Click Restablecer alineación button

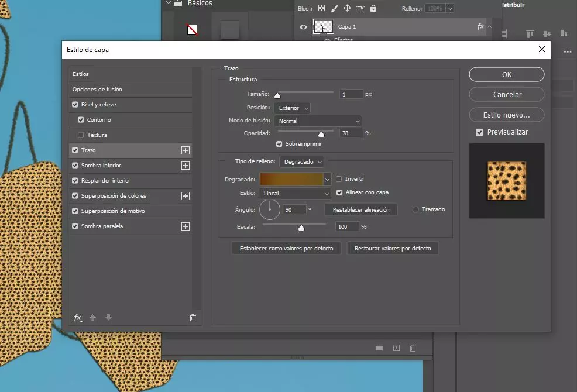361,209
